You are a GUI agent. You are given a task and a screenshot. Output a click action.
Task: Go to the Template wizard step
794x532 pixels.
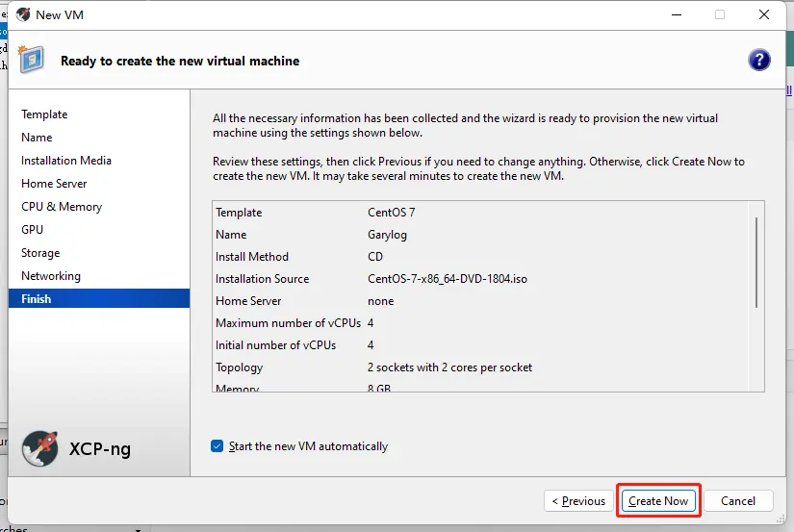(x=44, y=114)
